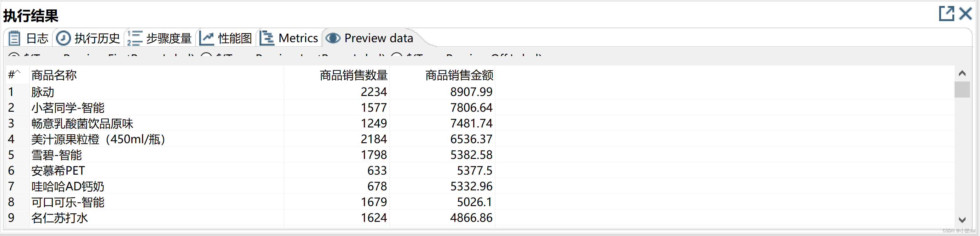Image resolution: width=980 pixels, height=236 pixels.
Task: Click sales amount 5382.58
Action: (471, 155)
